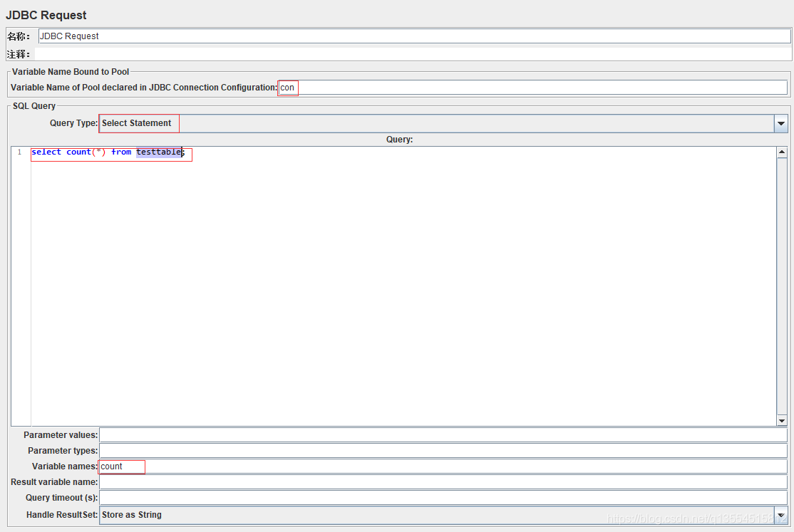Click the query editor scrollbar up arrow
Image resolution: width=794 pixels, height=532 pixels.
(782, 152)
